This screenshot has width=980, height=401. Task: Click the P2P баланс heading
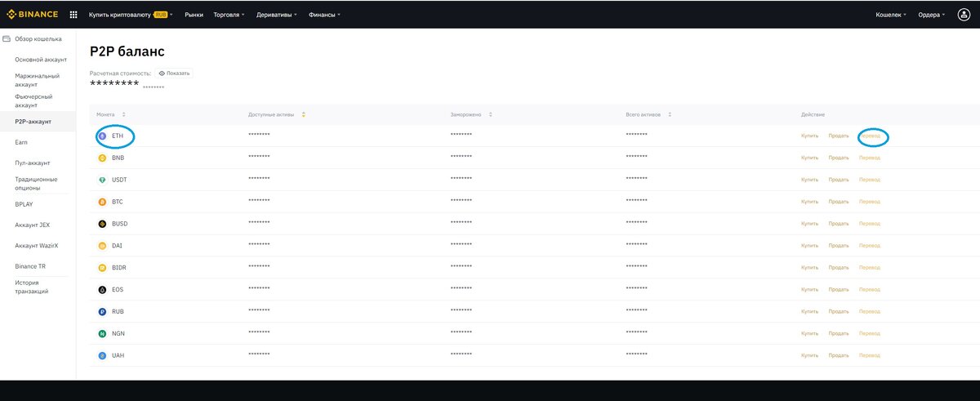(x=127, y=51)
